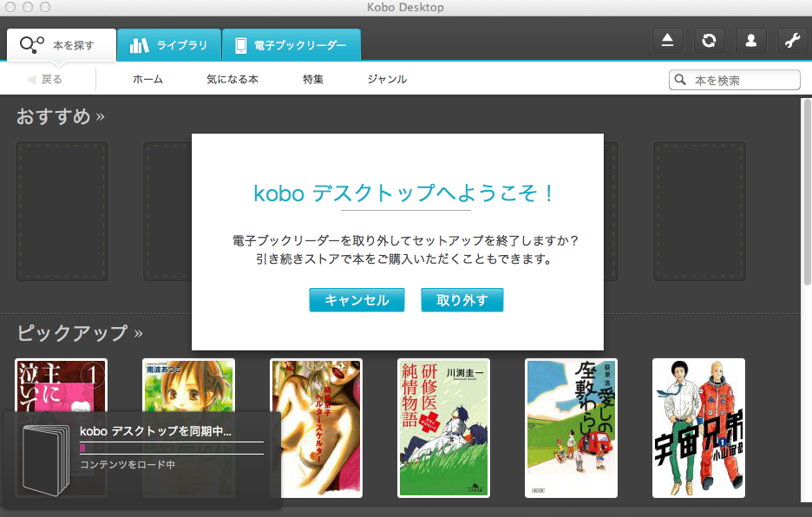The width and height of the screenshot is (812, 517).
Task: Click the first empty おすすめ placeholder
Action: (62, 212)
